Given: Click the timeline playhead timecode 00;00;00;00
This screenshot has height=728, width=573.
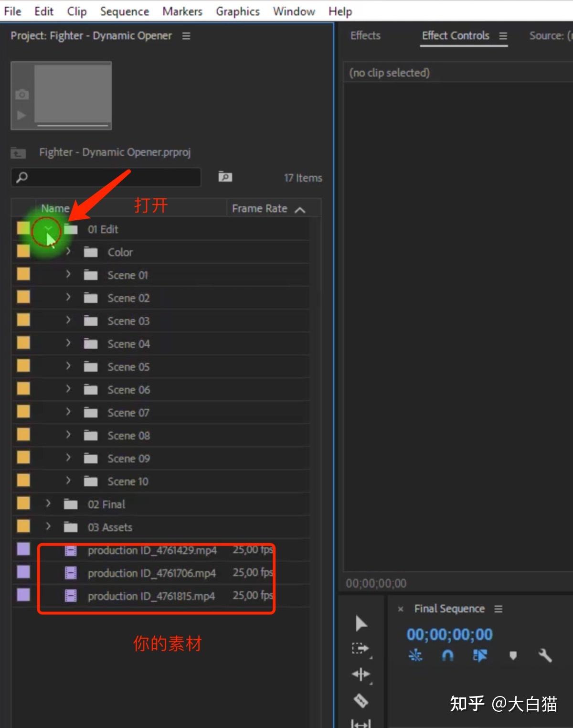Looking at the screenshot, I should (x=449, y=634).
